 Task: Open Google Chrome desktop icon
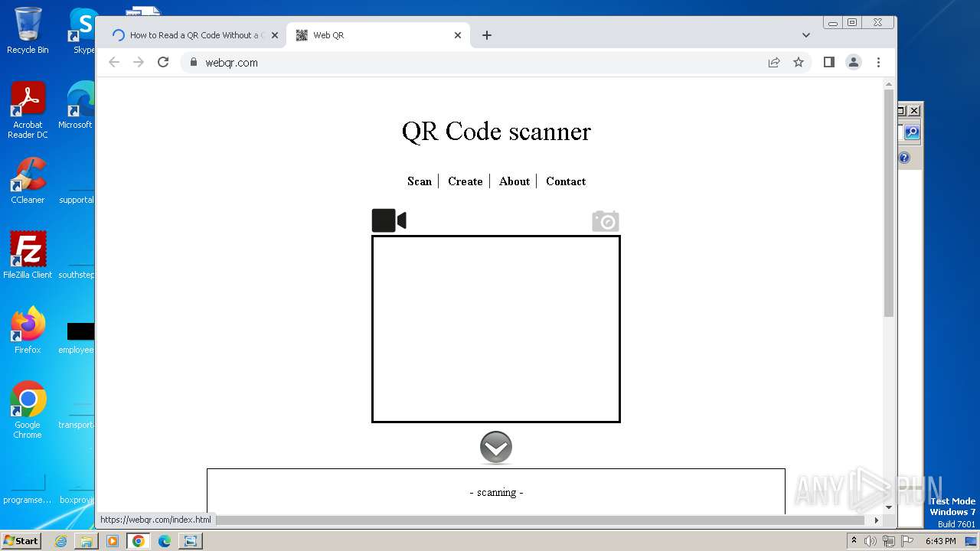28,410
